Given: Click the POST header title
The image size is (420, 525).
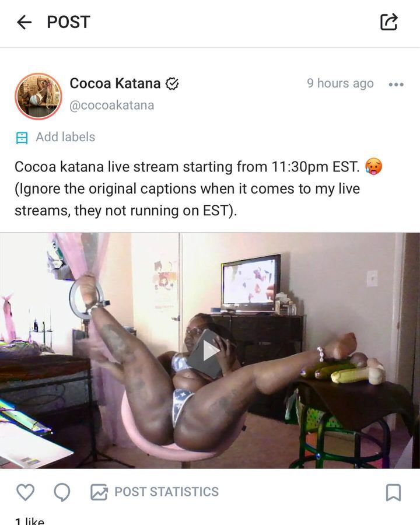Looking at the screenshot, I should pyautogui.click(x=69, y=22).
